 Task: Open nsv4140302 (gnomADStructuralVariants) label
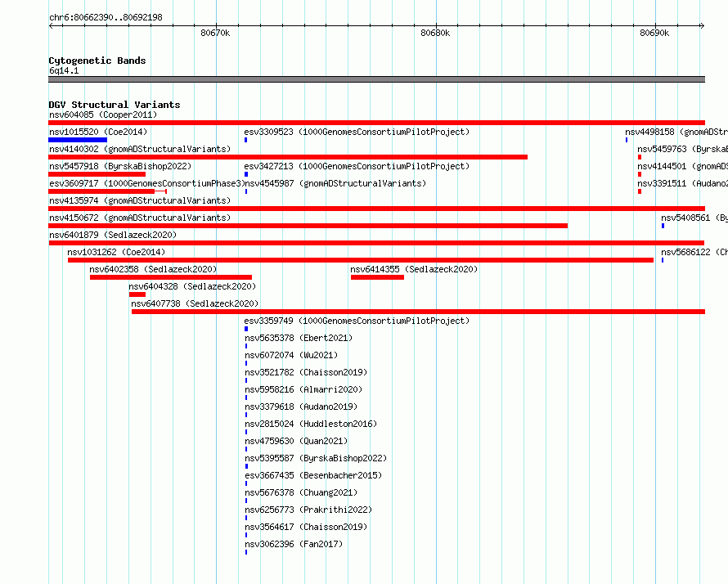[x=140, y=149]
